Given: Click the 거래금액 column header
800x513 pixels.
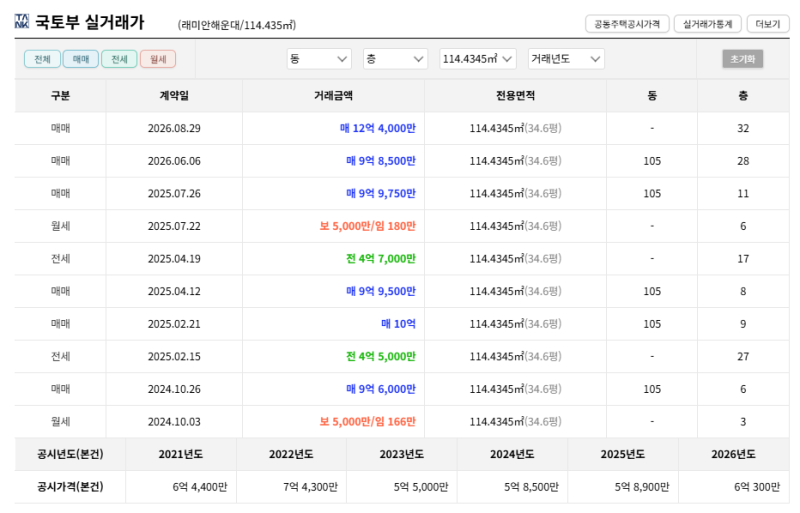Looking at the screenshot, I should (x=333, y=95).
